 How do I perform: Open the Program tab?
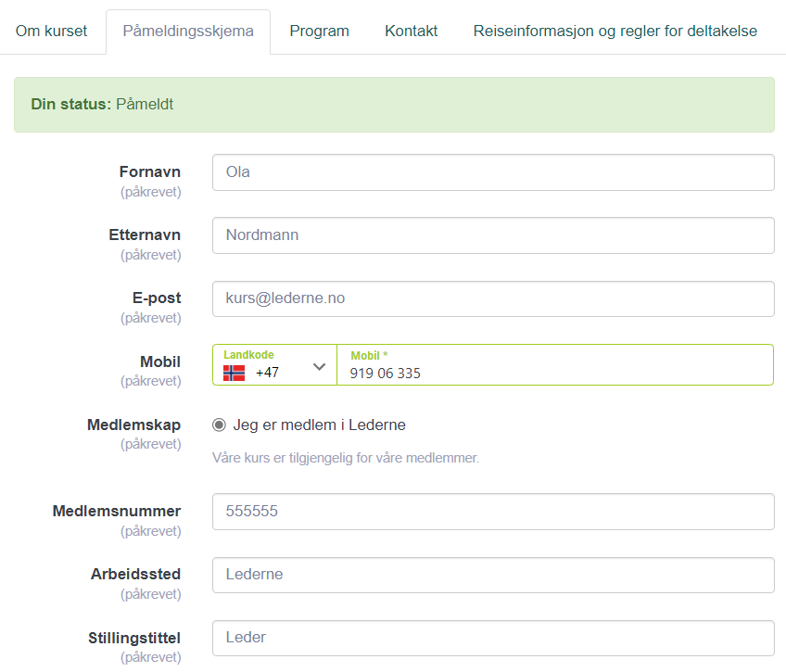[x=319, y=32]
